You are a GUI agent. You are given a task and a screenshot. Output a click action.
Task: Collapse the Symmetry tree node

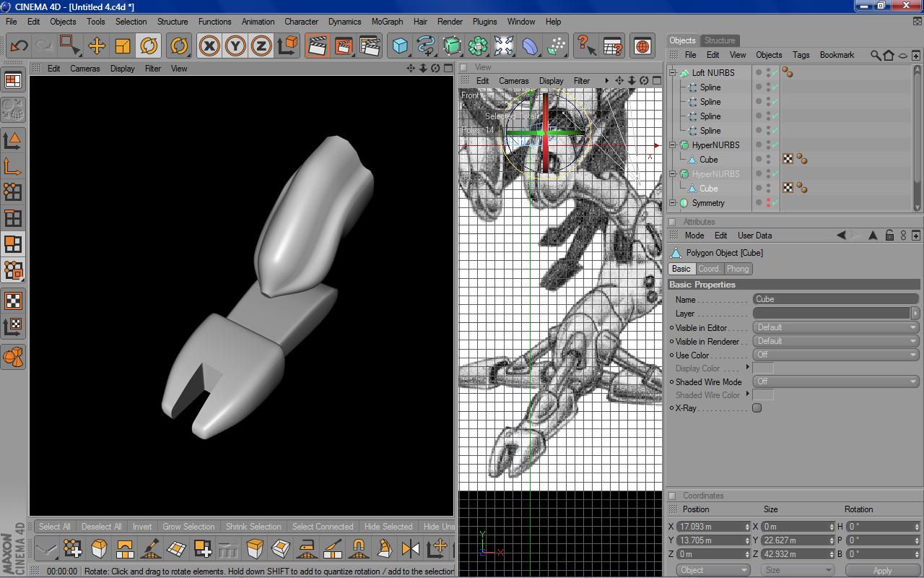(x=673, y=203)
